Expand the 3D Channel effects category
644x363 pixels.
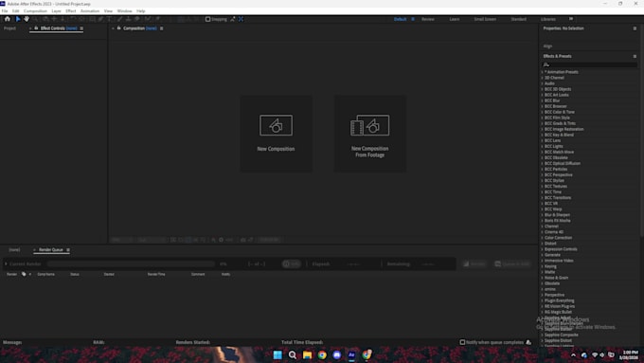[542, 78]
